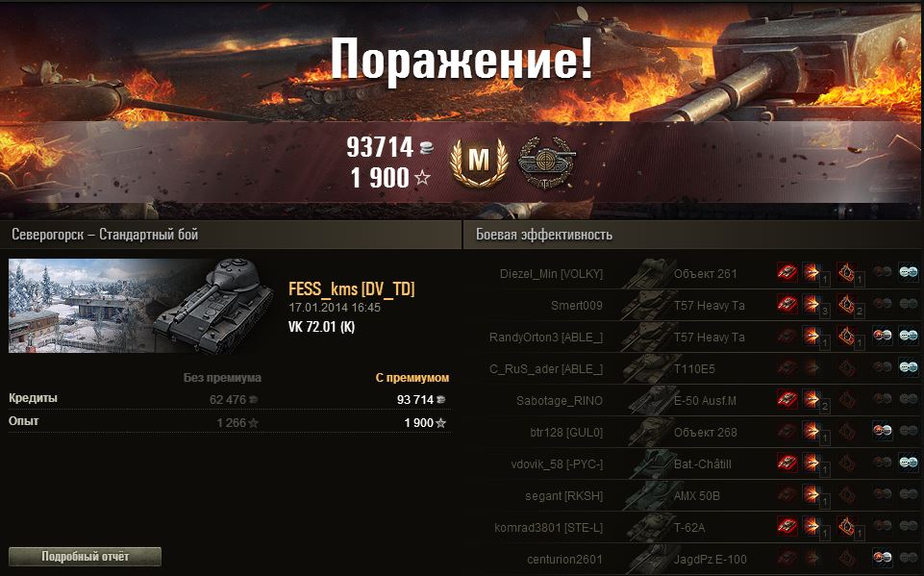924x576 pixels.
Task: Click the Mastery badge M medal
Action: 479,162
